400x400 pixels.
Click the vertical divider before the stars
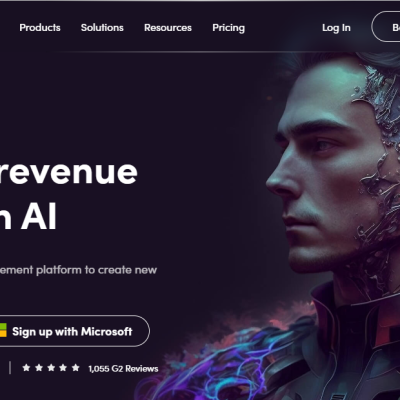point(10,368)
